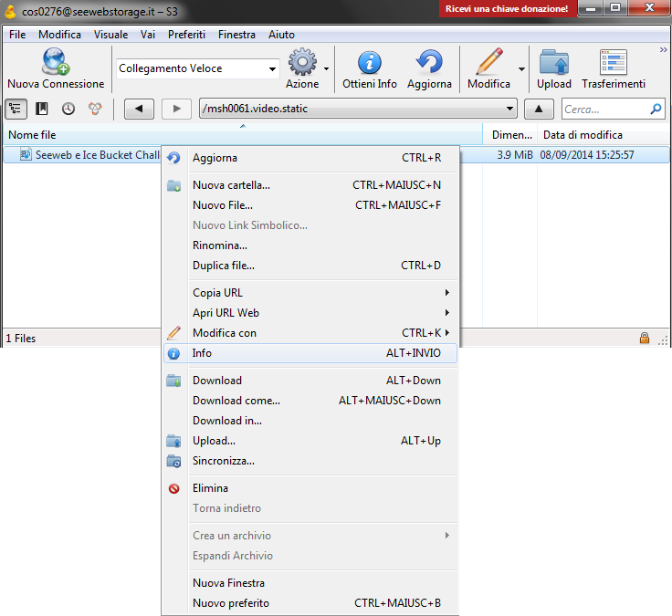672x616 pixels.
Task: Go forward with right arrow button
Action: [176, 109]
